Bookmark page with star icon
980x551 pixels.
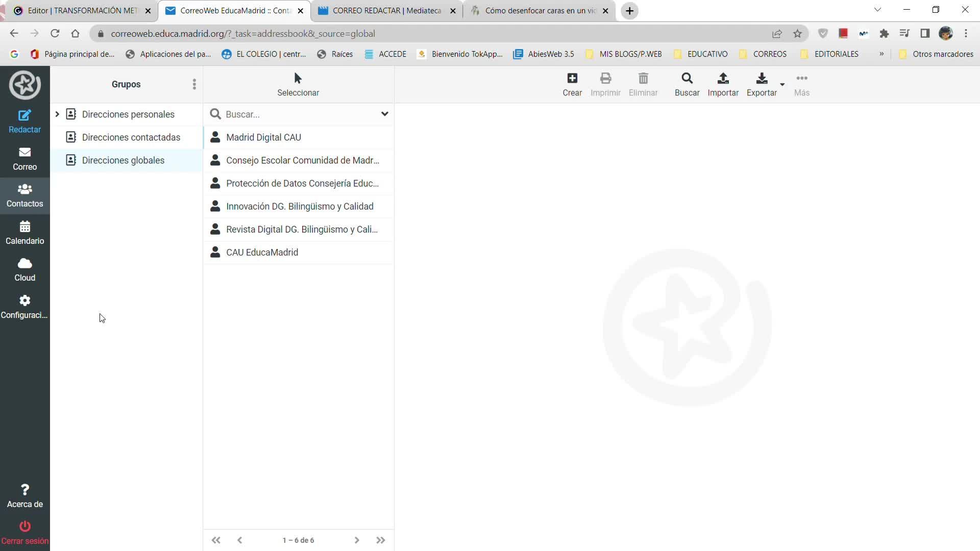point(797,34)
